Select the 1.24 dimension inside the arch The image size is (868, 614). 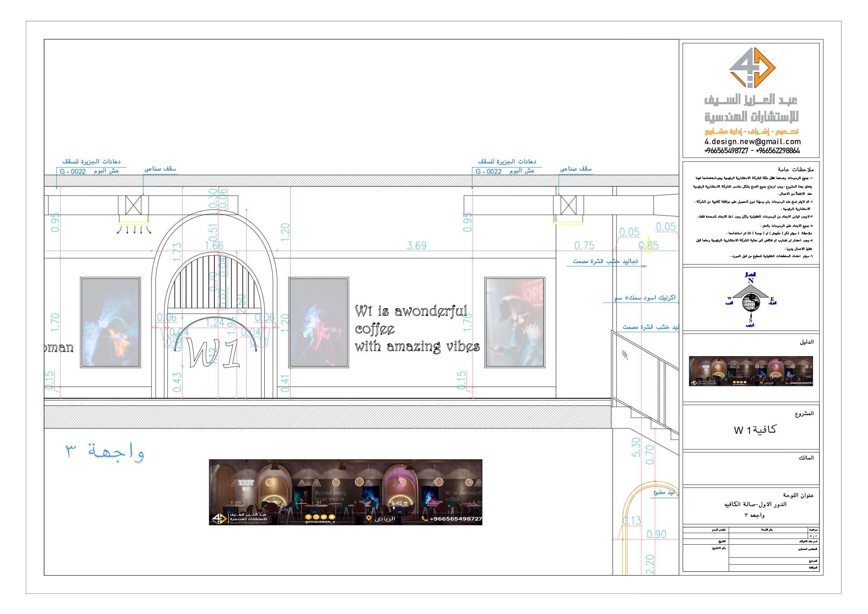click(215, 323)
